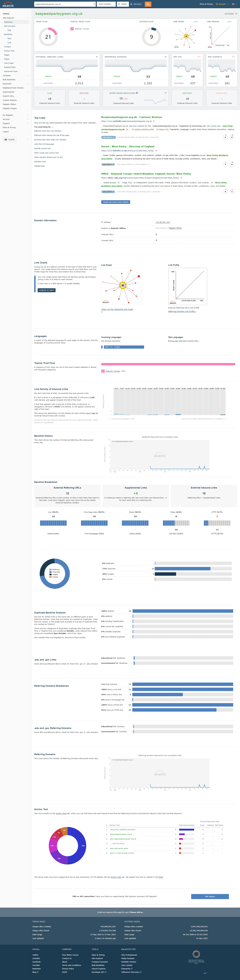Open Anchor Text in the sidebar
Screen dimensions: 240x980
9,51
